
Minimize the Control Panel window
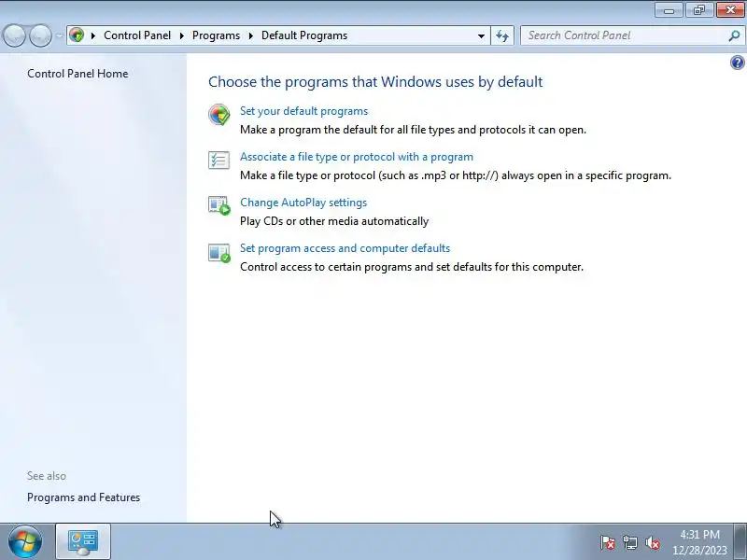669,10
